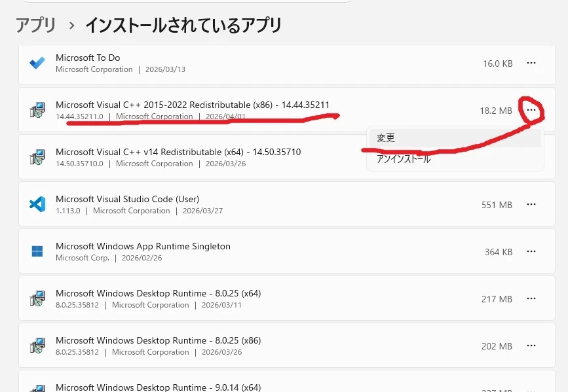Viewport: 568px width, 392px height.
Task: Click the 2026/03/13 install date
Action: 165,69
